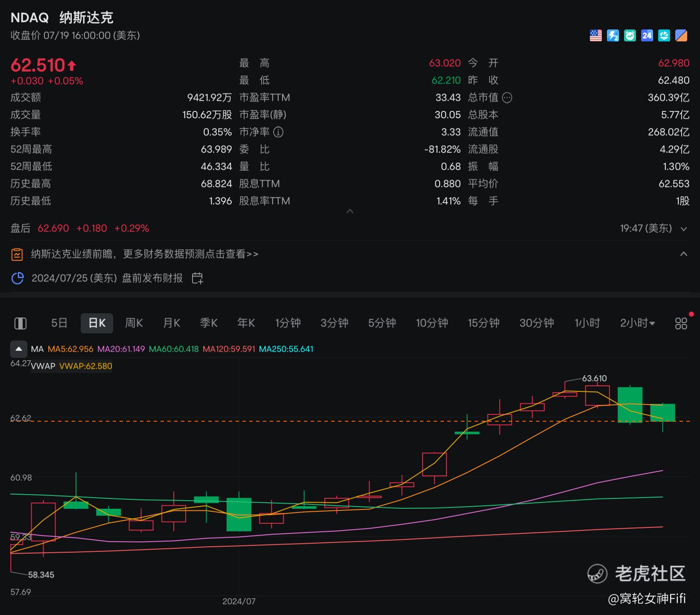Switch to the 5日 chart tab

(59, 323)
